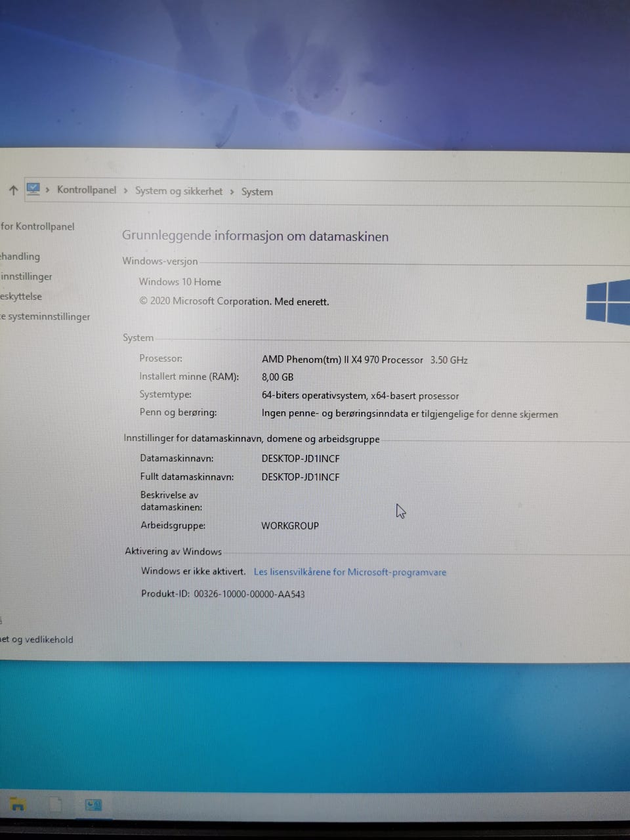Screen dimensions: 630x840
Task: Open sidebar link ending in 'handling'
Action: pos(20,257)
